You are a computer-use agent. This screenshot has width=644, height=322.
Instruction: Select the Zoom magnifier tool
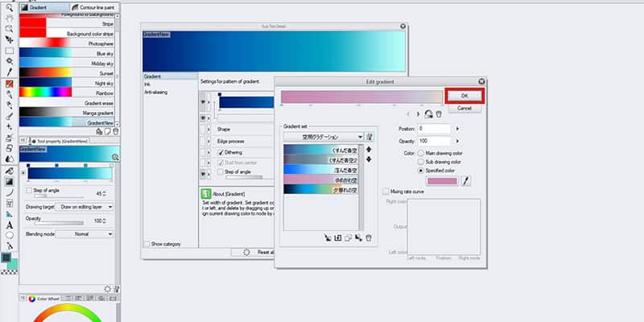coord(9,7)
